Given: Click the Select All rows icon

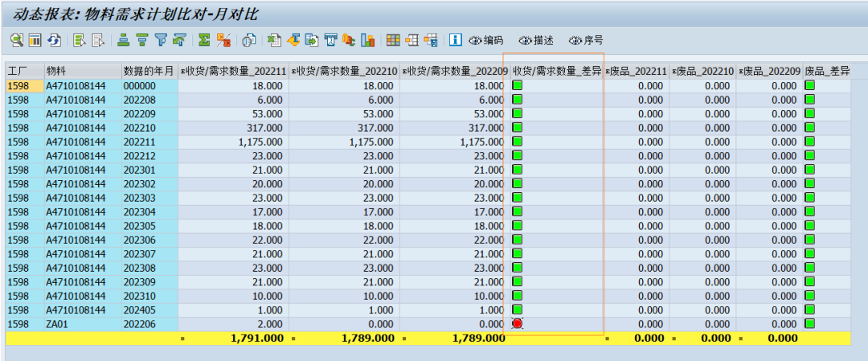Looking at the screenshot, I should click(79, 40).
